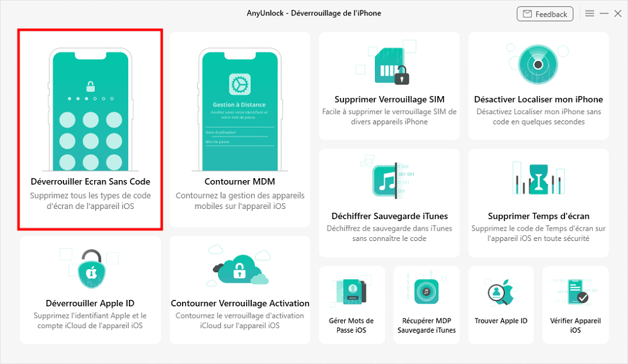Choose Supprimer Verrouillage SIM label

click(x=389, y=99)
